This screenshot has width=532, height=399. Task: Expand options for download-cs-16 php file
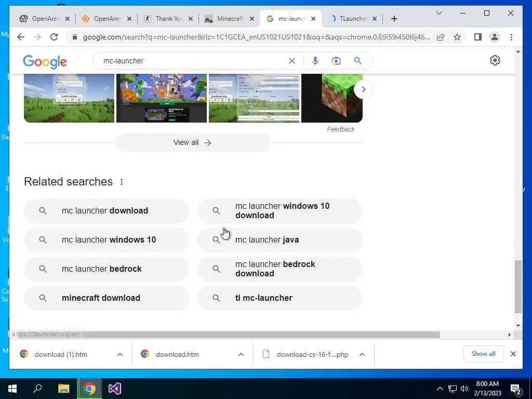click(362, 354)
